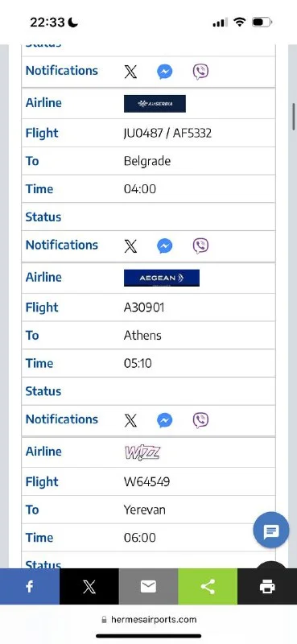Tap the Messenger icon in the topmost row
Screen dimensions: 297x644
[x=165, y=72]
